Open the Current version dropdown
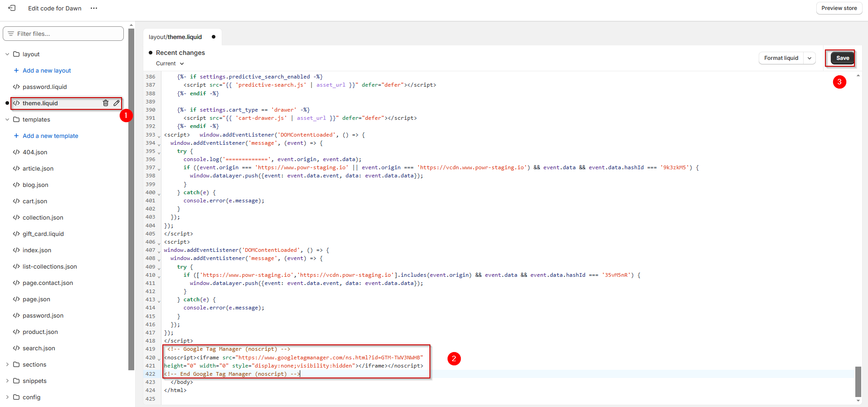The image size is (868, 407). 170,64
